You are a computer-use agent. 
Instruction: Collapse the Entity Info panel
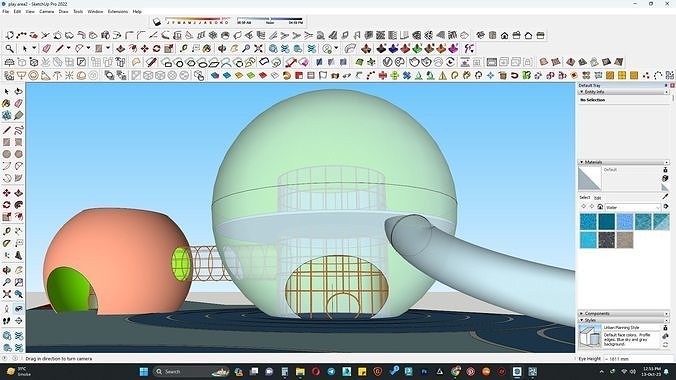(x=623, y=92)
